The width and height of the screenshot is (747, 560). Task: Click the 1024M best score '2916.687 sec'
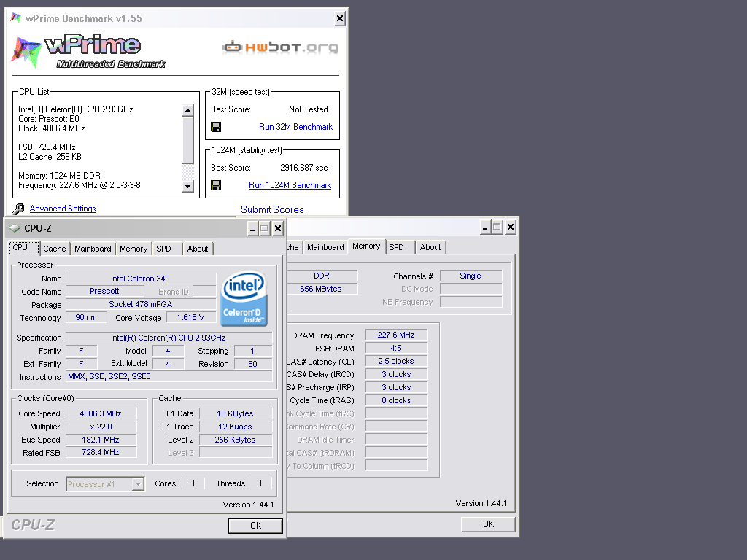[x=304, y=168]
